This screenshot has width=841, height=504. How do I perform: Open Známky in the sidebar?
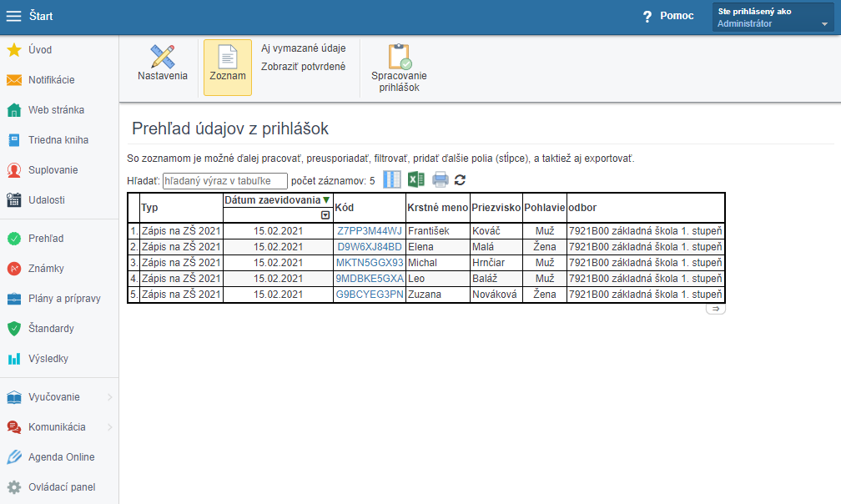tap(46, 269)
